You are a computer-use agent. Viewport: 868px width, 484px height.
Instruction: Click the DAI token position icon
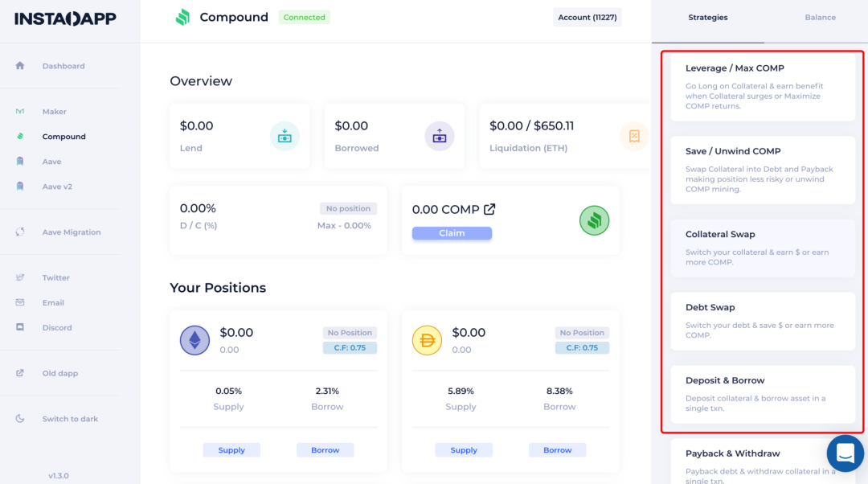tap(427, 341)
